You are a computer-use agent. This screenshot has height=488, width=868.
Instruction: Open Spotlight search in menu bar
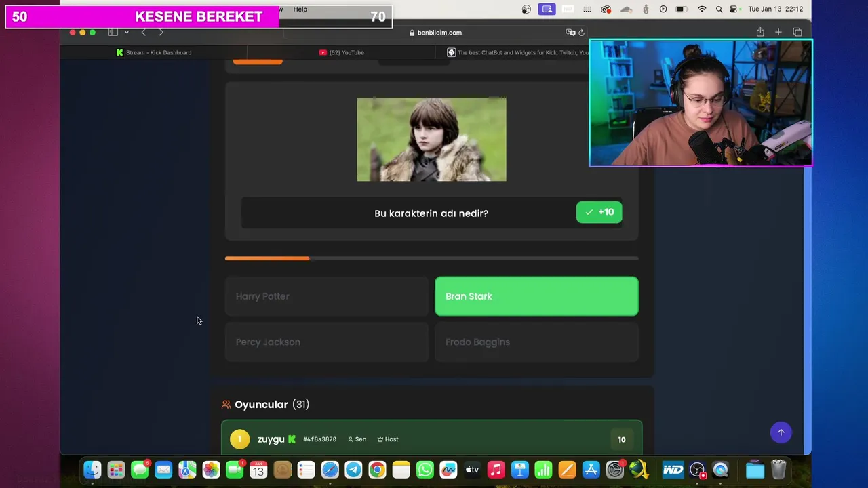tap(719, 9)
